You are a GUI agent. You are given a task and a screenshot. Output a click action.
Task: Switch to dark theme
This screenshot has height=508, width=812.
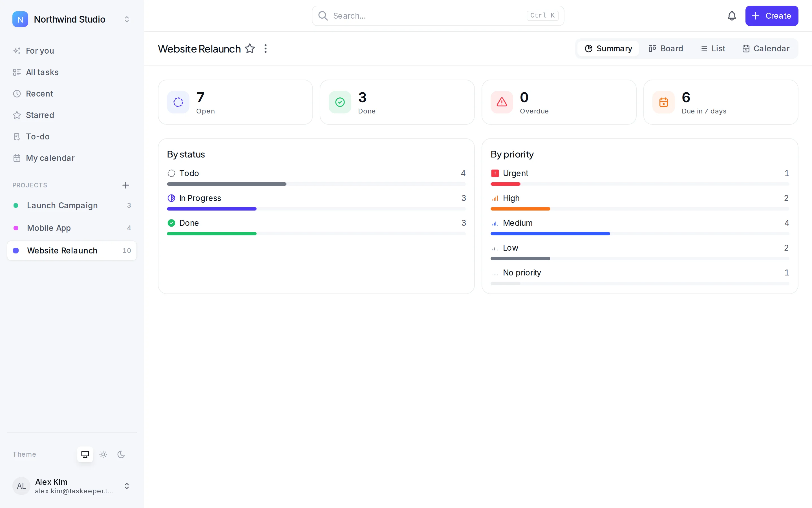pos(121,454)
